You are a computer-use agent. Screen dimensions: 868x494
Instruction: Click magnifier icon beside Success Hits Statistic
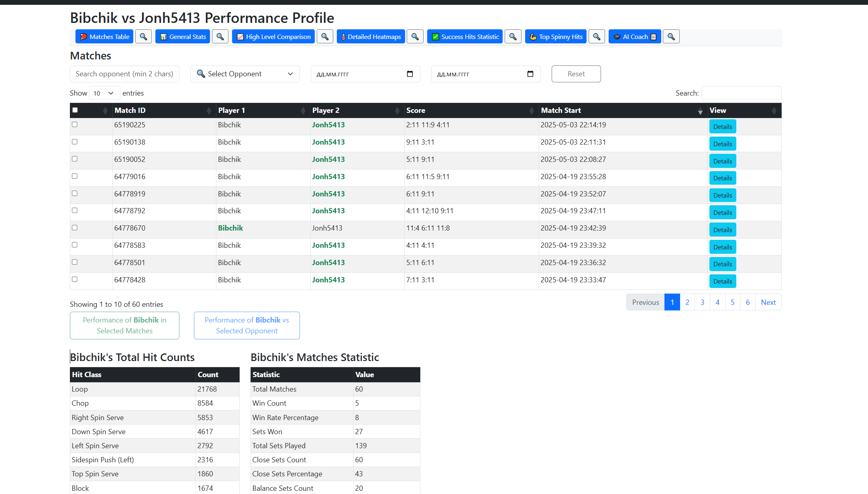tap(513, 37)
